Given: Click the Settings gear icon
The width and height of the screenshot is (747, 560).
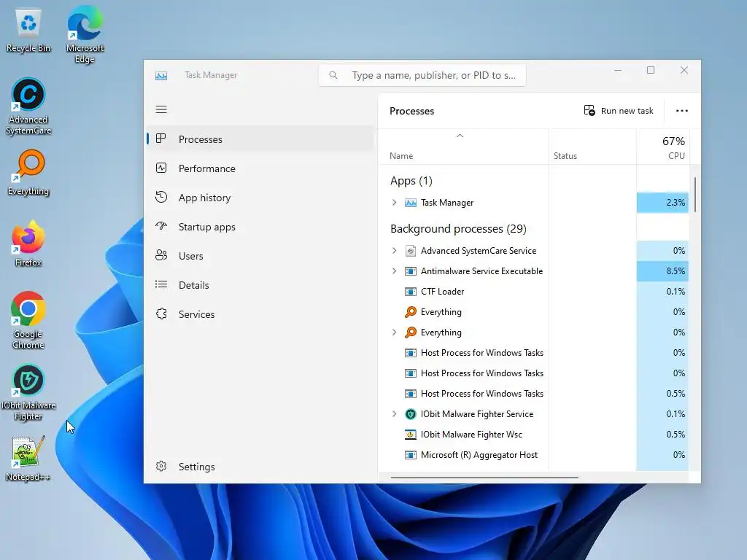Looking at the screenshot, I should pos(161,466).
